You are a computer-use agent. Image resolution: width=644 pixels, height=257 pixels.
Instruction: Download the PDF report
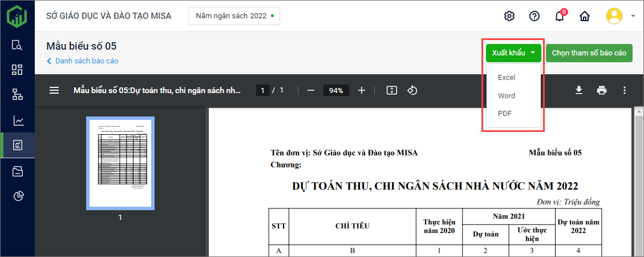click(578, 90)
